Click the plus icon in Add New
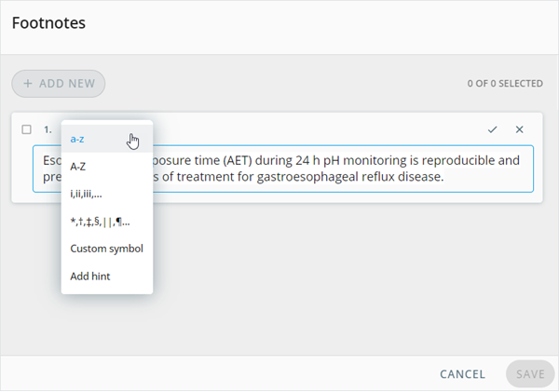 28,84
